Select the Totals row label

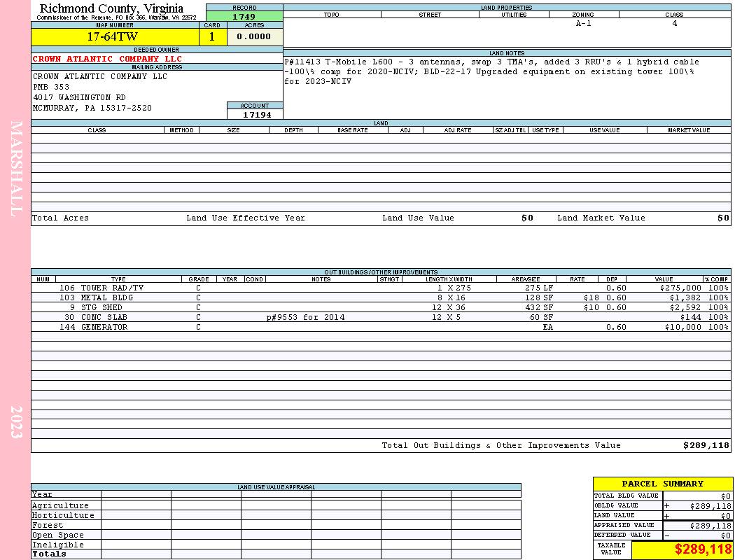pyautogui.click(x=49, y=554)
